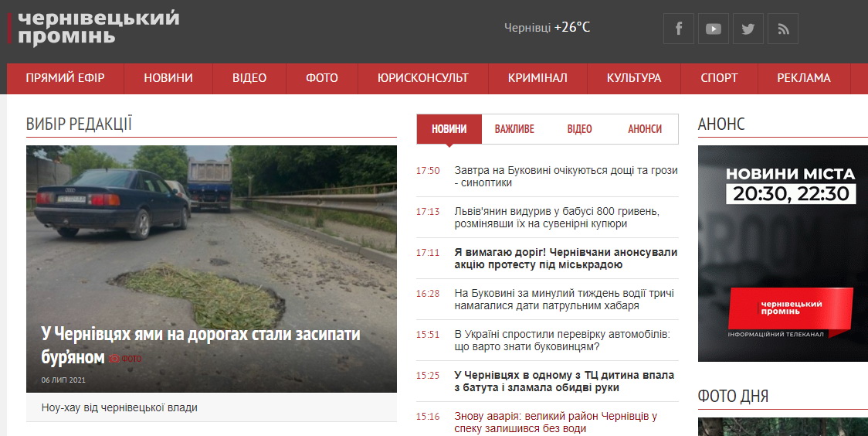
Task: Open ПРЯМИЙ ЕФІР in navigation menu
Action: coord(65,78)
